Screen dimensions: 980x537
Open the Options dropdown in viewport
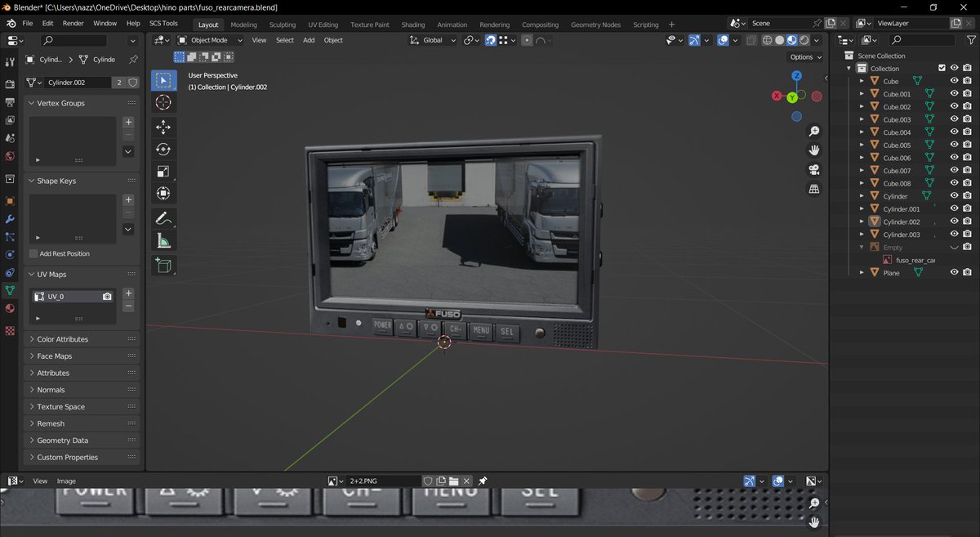click(x=805, y=57)
